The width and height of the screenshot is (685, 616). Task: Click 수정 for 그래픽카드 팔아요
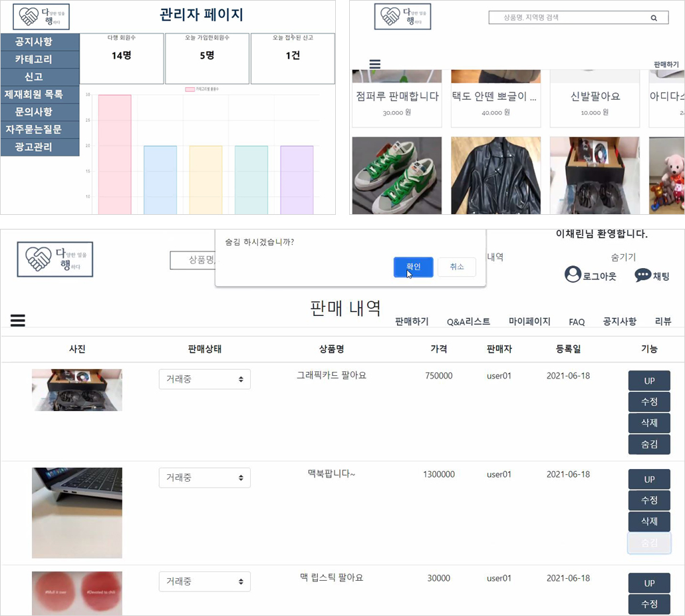pos(649,402)
